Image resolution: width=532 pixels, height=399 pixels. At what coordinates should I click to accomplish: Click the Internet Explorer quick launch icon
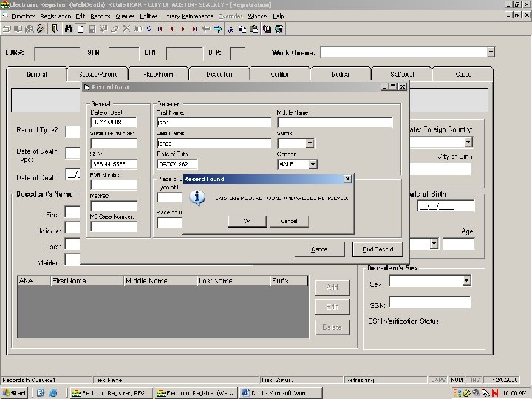[x=53, y=393]
